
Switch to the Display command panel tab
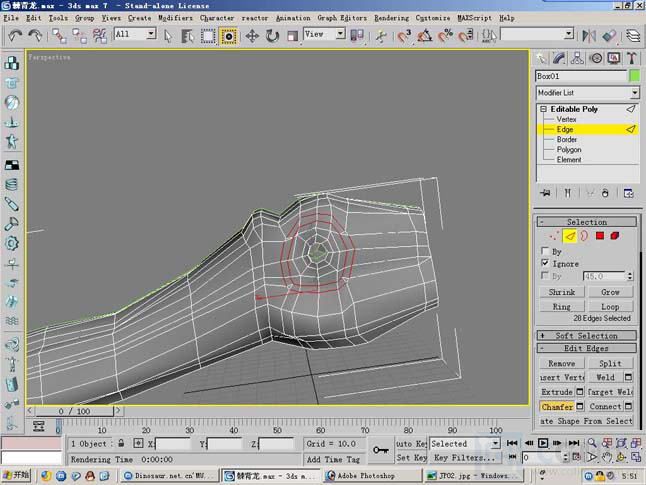(x=614, y=58)
